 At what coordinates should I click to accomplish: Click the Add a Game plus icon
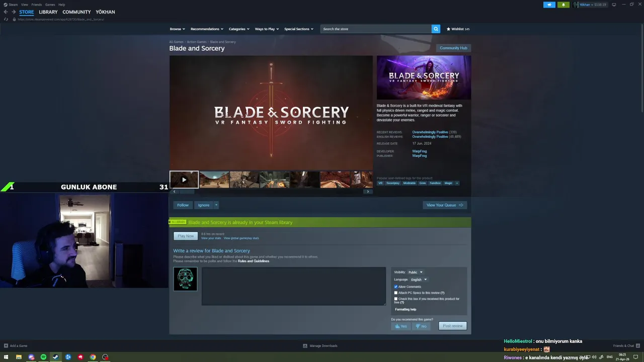(6, 345)
